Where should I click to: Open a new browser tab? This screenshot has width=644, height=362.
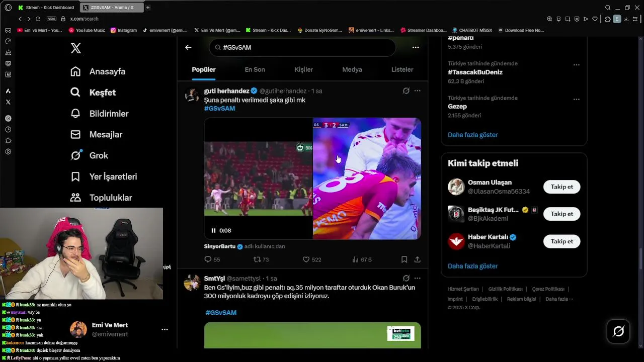(x=147, y=8)
